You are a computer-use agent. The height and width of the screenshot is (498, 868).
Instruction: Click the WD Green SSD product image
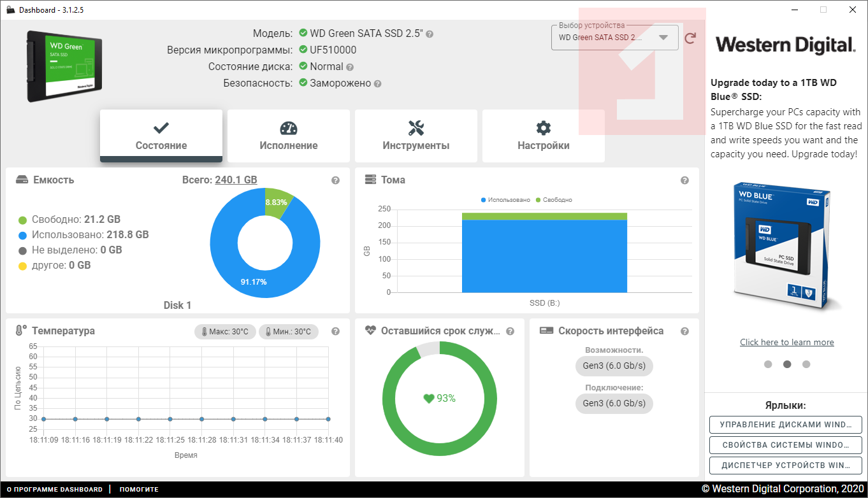tap(64, 66)
